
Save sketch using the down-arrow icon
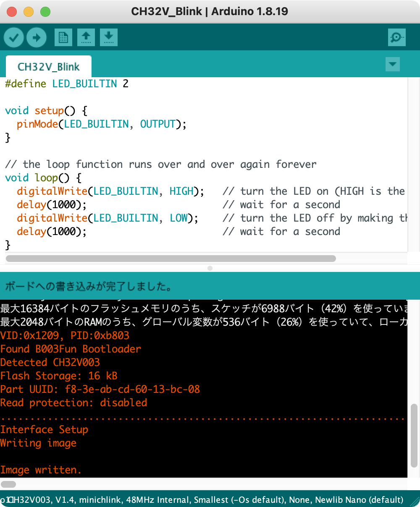109,38
